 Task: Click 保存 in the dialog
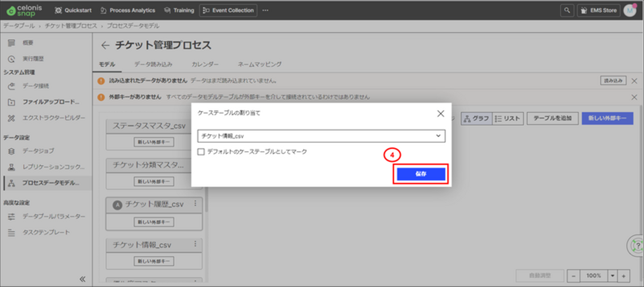point(421,174)
